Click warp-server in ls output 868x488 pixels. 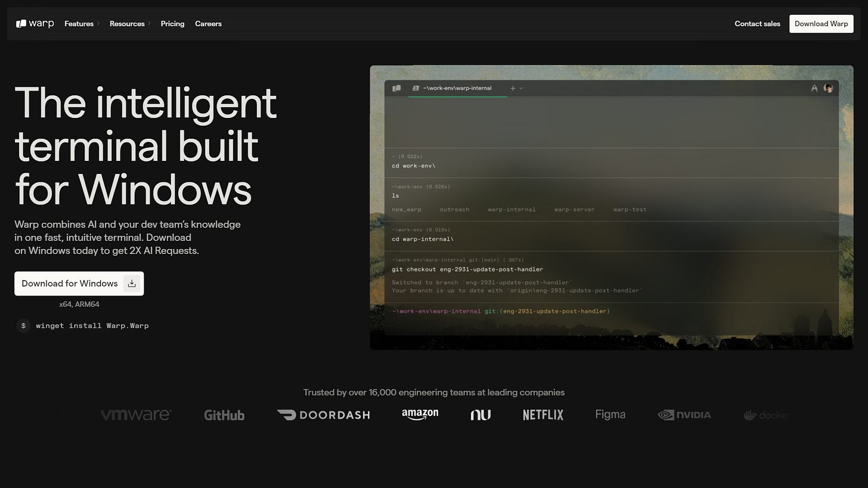click(574, 210)
